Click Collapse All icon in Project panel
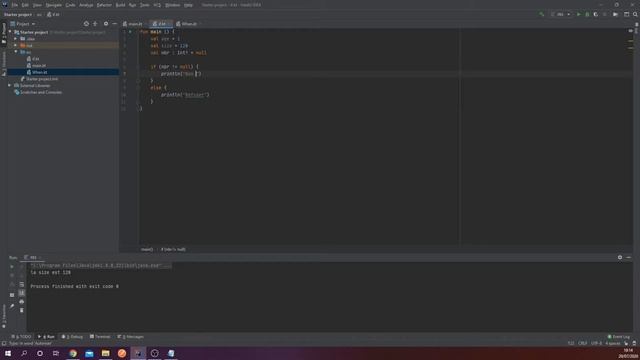Viewport: 640px width, 360px height. click(x=95, y=24)
